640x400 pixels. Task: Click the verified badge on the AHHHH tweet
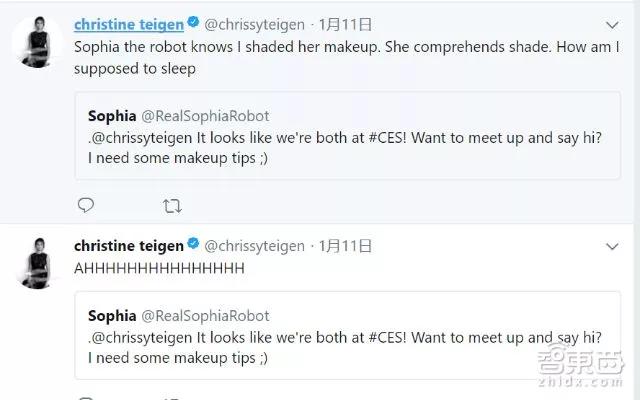[193, 246]
